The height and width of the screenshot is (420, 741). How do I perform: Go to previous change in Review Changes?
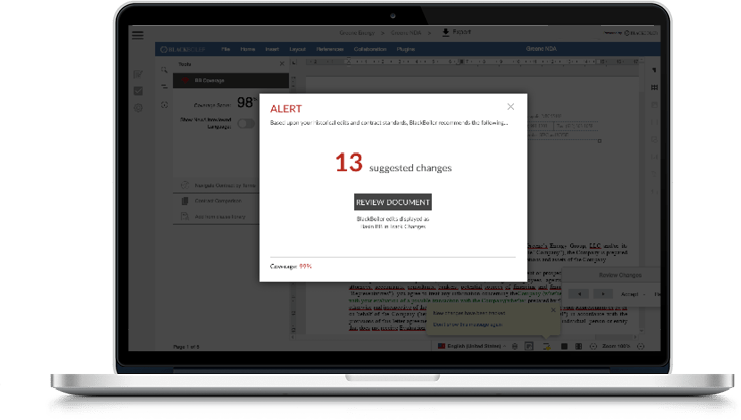579,294
